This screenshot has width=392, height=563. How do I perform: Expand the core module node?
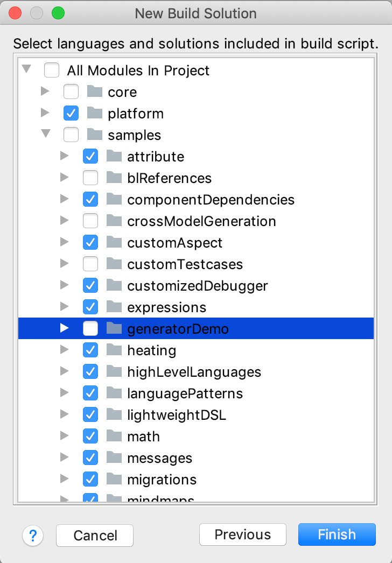45,92
